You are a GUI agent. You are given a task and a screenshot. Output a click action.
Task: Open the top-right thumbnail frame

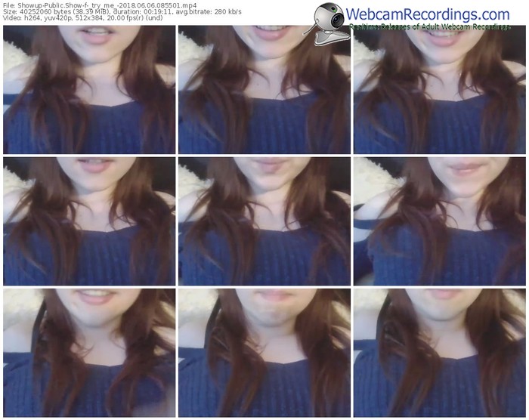point(439,89)
